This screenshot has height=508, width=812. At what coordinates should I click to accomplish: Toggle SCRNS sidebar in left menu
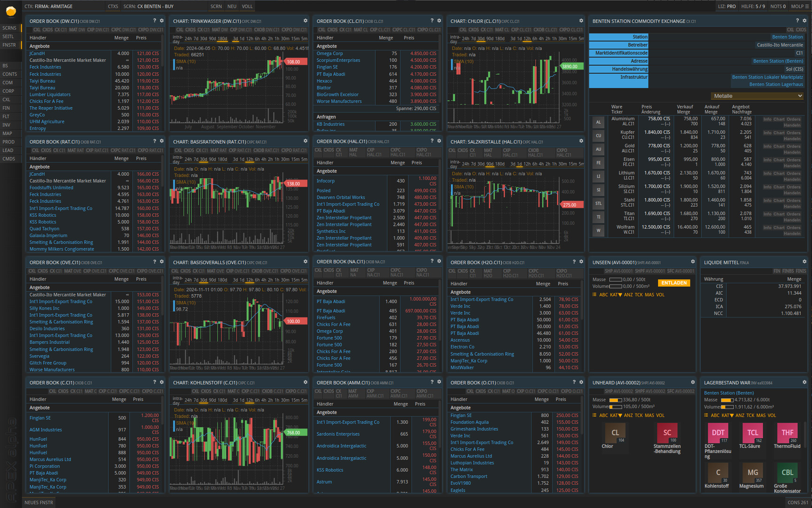pos(9,28)
